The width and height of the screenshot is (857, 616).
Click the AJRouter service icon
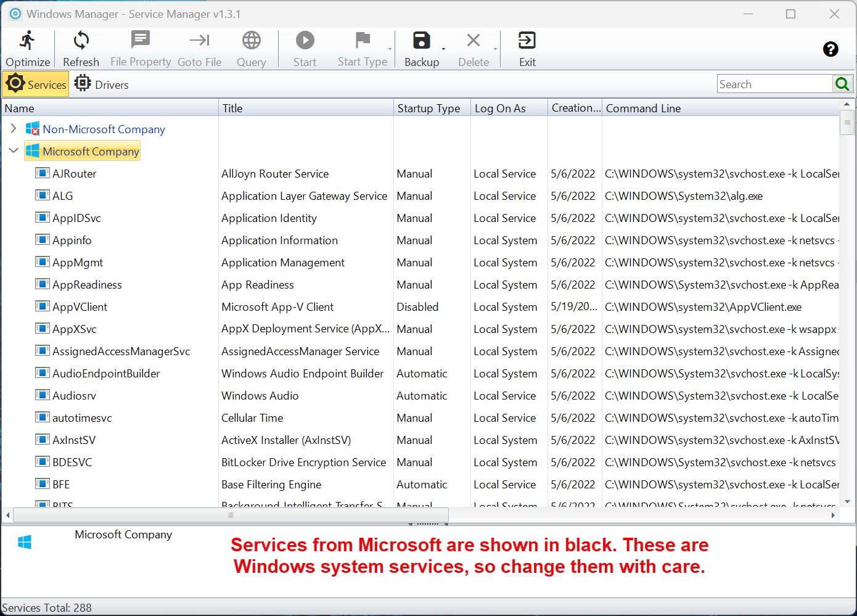pos(43,173)
